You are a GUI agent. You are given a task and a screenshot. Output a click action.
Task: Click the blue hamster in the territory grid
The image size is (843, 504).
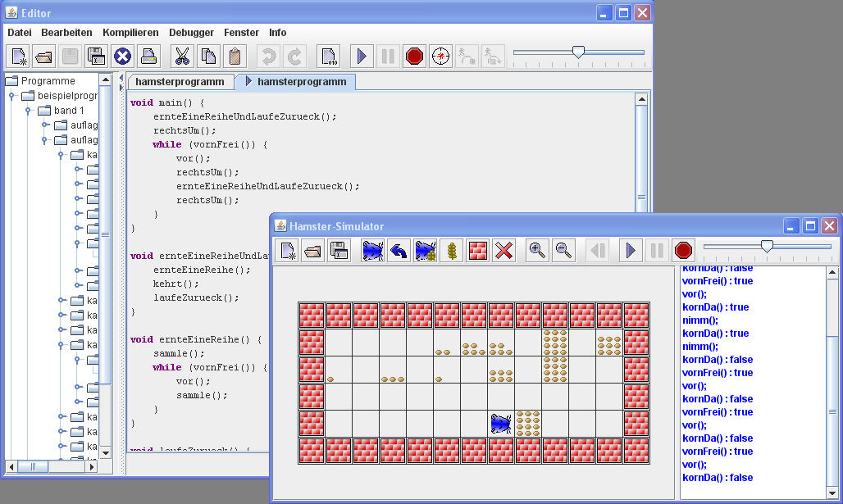(501, 423)
